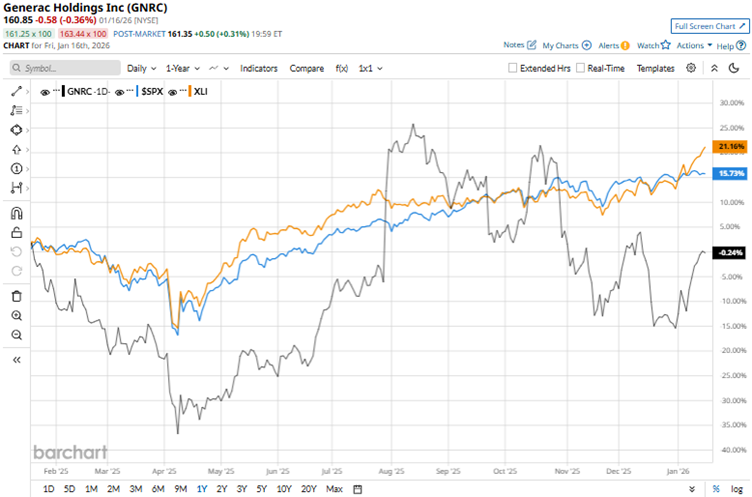Open the Daily frequency dropdown
This screenshot has width=752, height=497.
tap(141, 68)
